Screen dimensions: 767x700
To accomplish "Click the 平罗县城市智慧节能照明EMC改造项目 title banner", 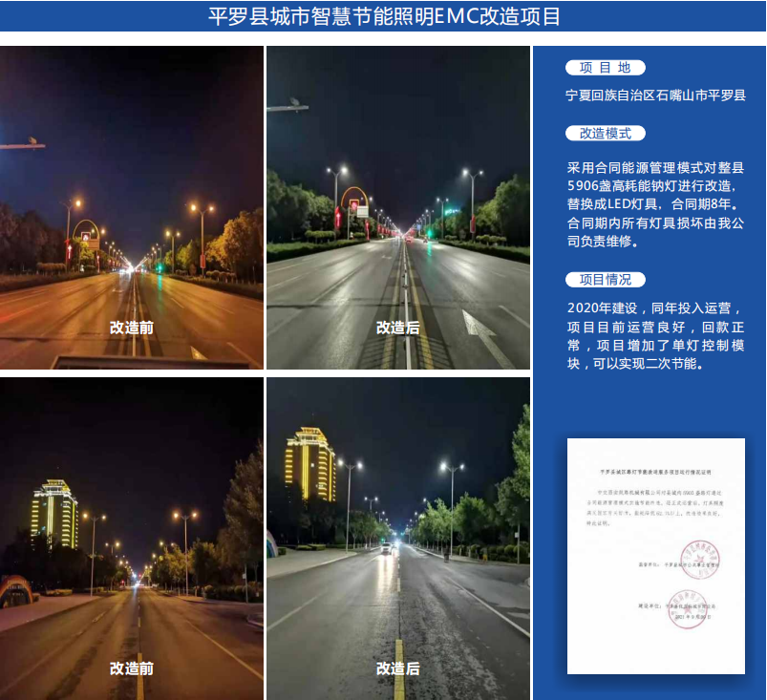I will [x=383, y=17].
